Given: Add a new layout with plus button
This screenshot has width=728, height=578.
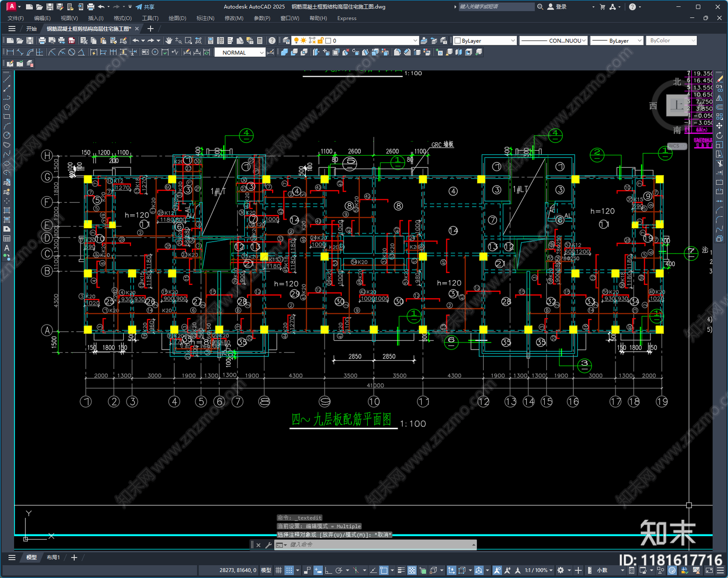Looking at the screenshot, I should coord(74,557).
